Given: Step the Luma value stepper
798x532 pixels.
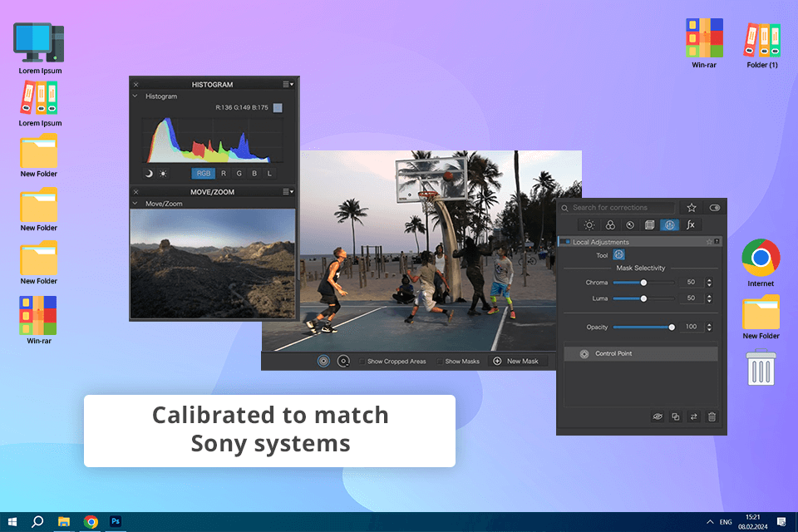Looking at the screenshot, I should (709, 298).
